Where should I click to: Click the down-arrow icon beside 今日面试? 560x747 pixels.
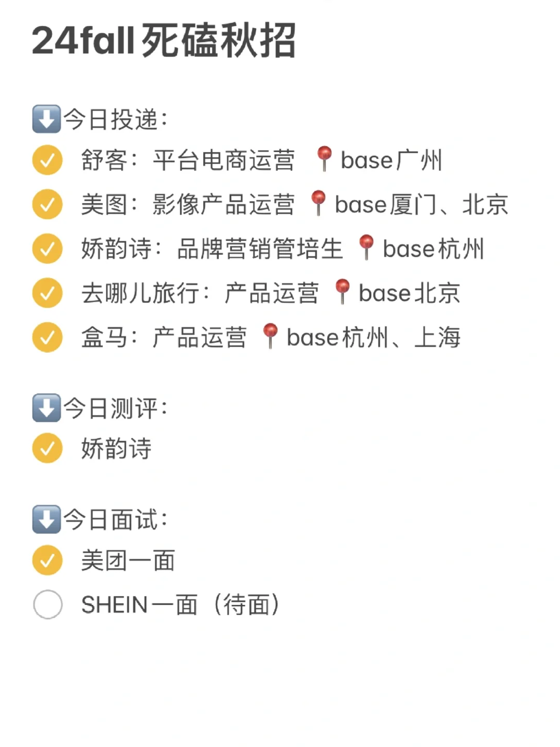[47, 519]
